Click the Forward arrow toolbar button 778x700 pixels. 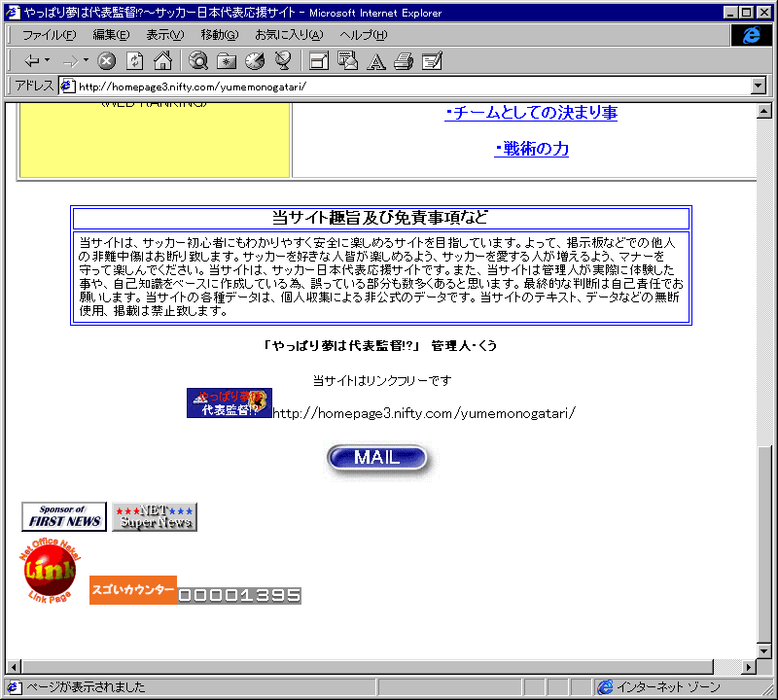click(70, 61)
